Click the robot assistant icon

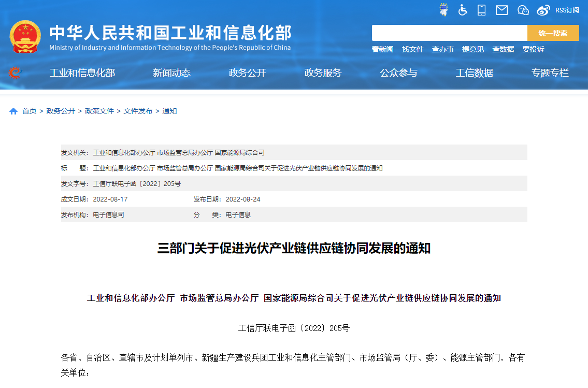click(x=443, y=9)
